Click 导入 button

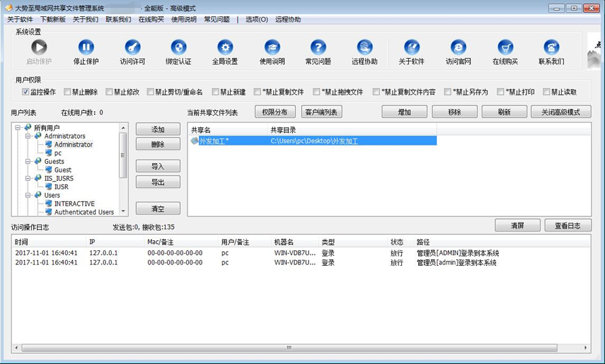(x=158, y=166)
